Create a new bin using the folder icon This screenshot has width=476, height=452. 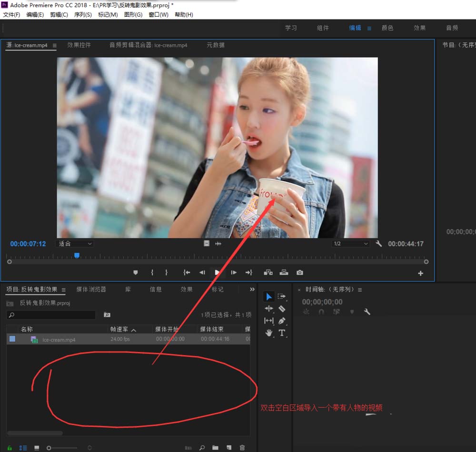[215, 448]
